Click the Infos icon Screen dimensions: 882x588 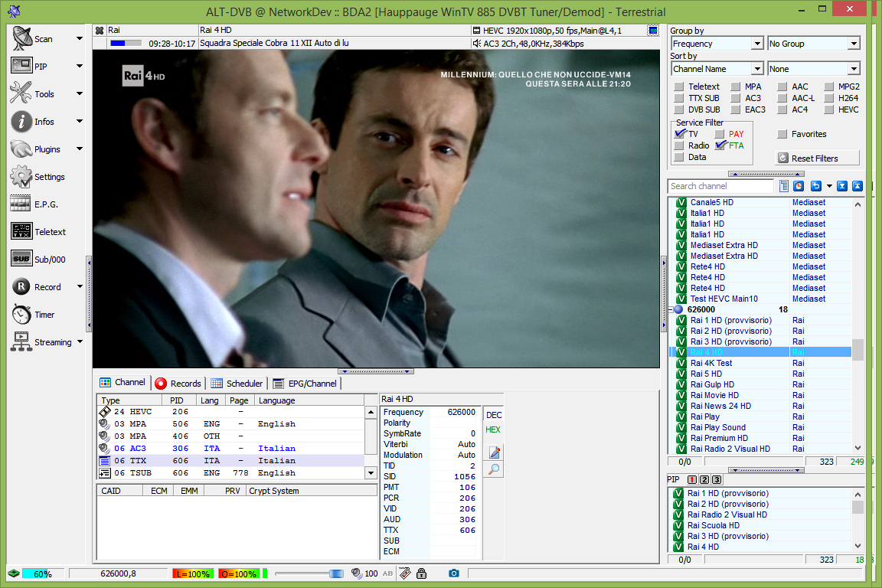21,121
